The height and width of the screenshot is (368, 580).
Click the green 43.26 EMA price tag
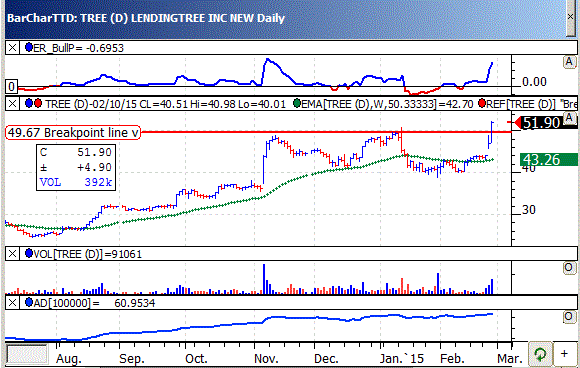(x=549, y=159)
